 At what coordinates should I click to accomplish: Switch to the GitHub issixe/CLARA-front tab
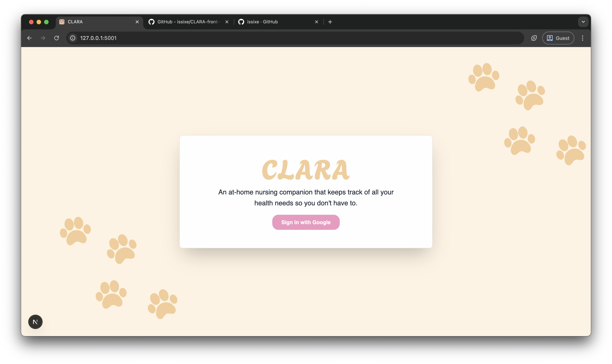pyautogui.click(x=188, y=22)
